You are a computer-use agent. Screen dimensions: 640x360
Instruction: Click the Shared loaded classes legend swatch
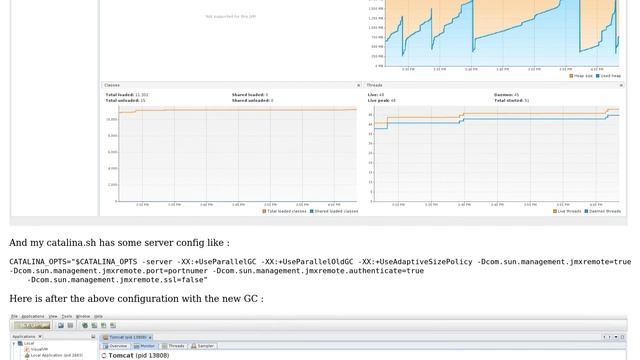point(312,211)
